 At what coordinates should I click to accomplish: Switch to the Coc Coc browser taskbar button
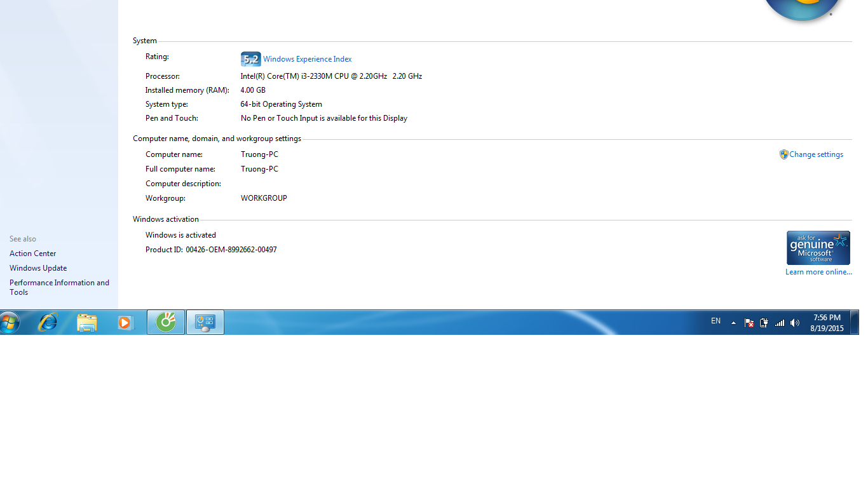click(166, 323)
